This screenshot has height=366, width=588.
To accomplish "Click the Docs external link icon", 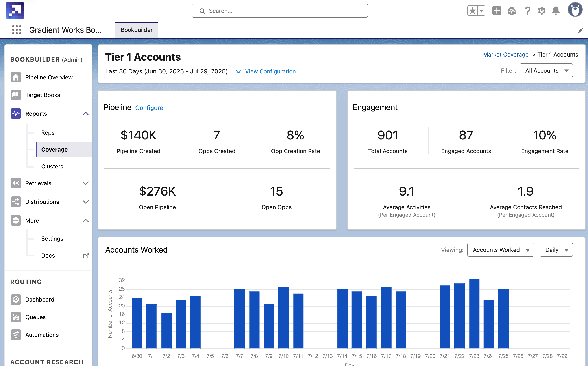I will (86, 256).
